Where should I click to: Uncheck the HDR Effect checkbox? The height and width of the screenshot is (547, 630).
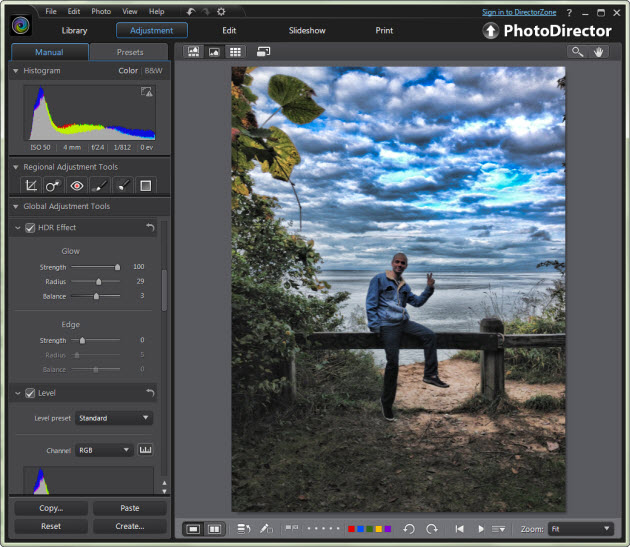click(30, 228)
